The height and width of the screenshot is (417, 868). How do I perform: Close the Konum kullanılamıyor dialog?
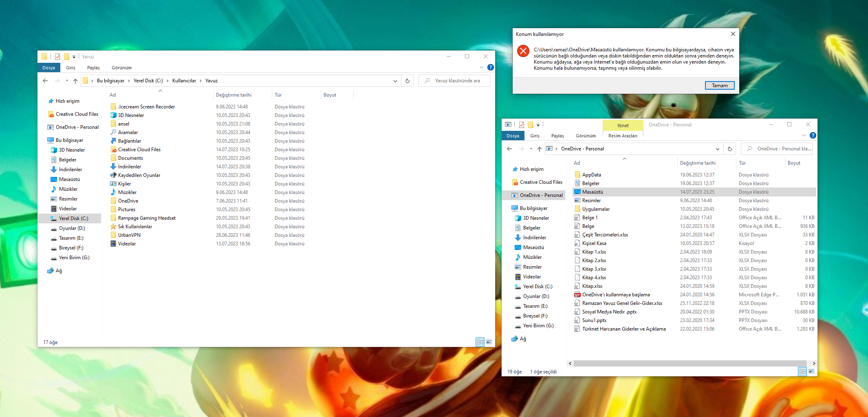[733, 34]
